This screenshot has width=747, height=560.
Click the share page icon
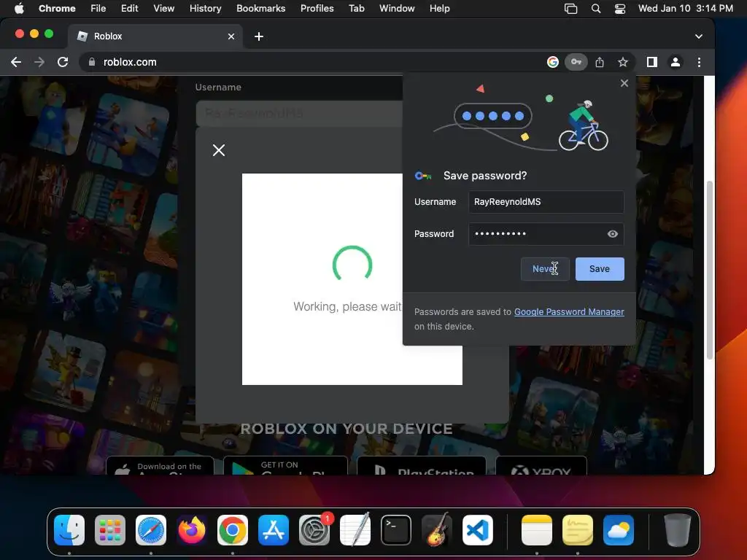click(x=600, y=62)
